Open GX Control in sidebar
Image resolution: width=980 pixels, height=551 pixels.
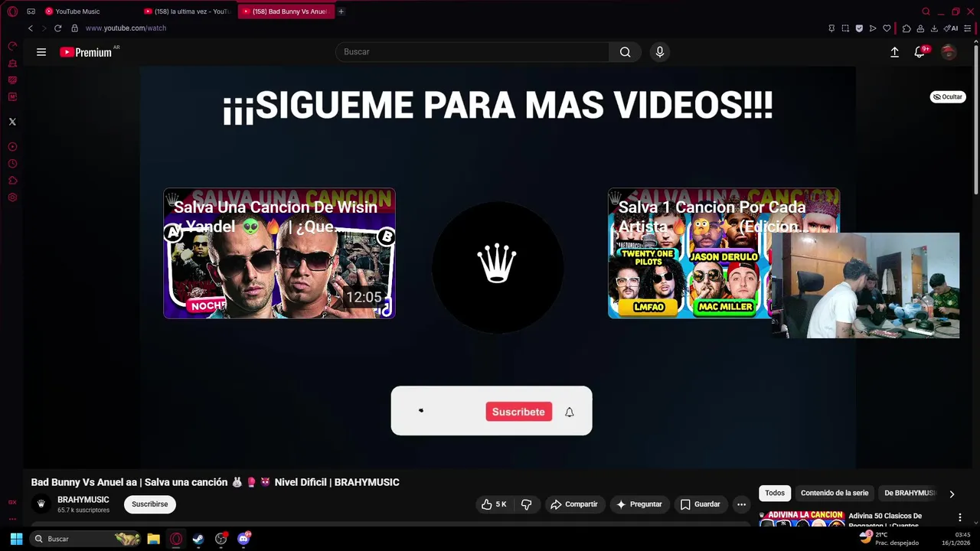[12, 46]
